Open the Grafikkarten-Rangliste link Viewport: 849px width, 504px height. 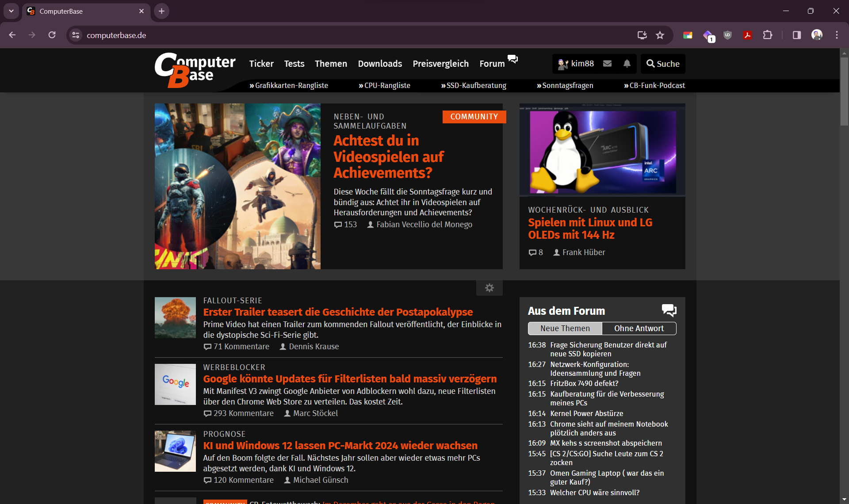[289, 85]
